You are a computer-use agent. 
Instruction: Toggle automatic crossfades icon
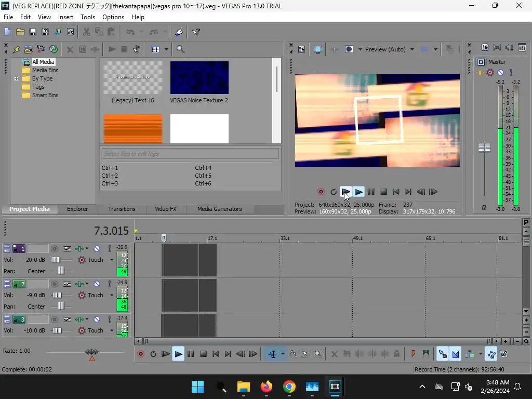[x=456, y=354]
